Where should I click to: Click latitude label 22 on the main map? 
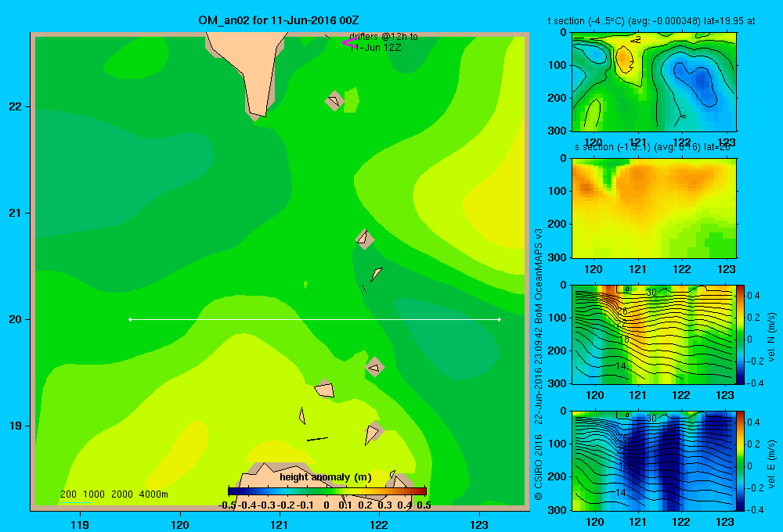point(15,106)
